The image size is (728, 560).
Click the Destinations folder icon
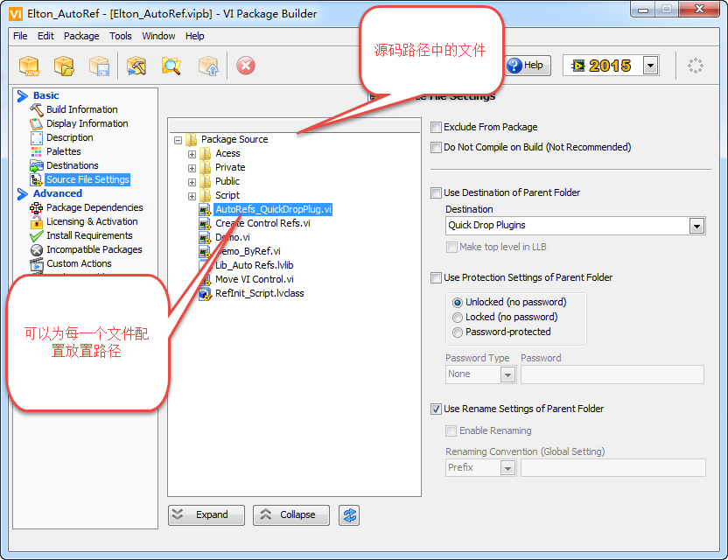[37, 165]
